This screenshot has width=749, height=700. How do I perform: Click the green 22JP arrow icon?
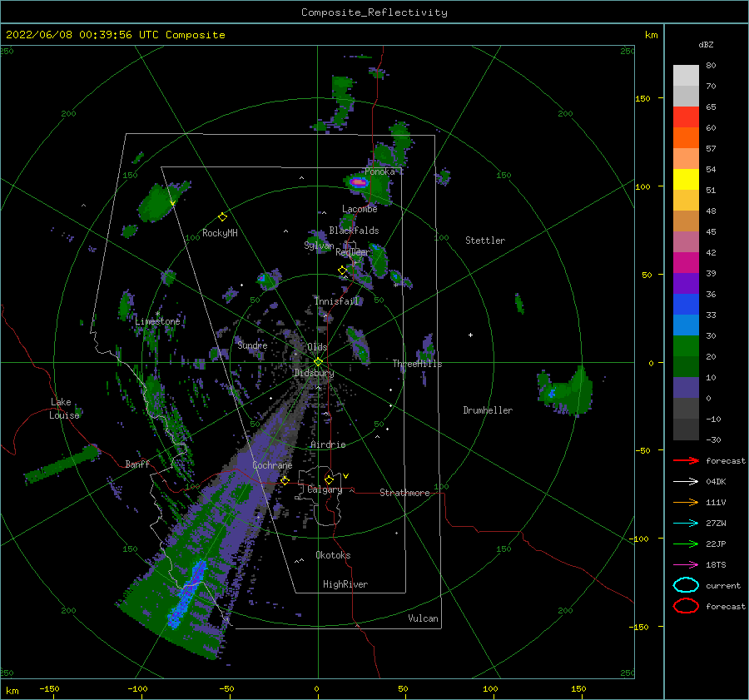[x=686, y=544]
